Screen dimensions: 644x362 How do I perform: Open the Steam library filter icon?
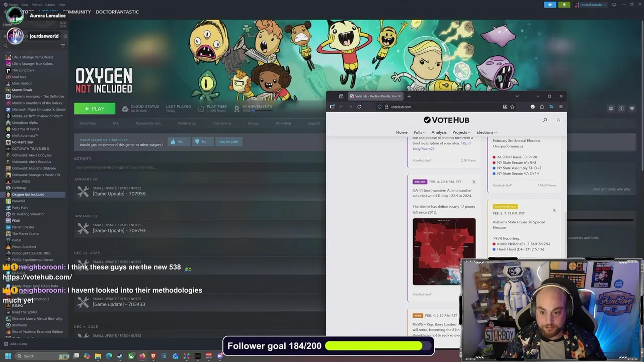point(63,46)
